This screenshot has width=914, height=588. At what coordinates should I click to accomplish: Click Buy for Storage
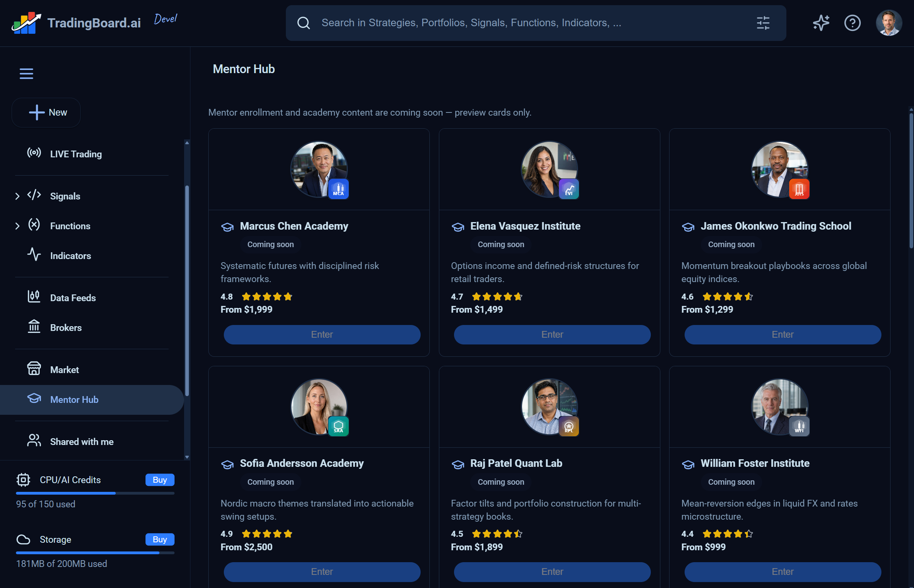(x=160, y=540)
